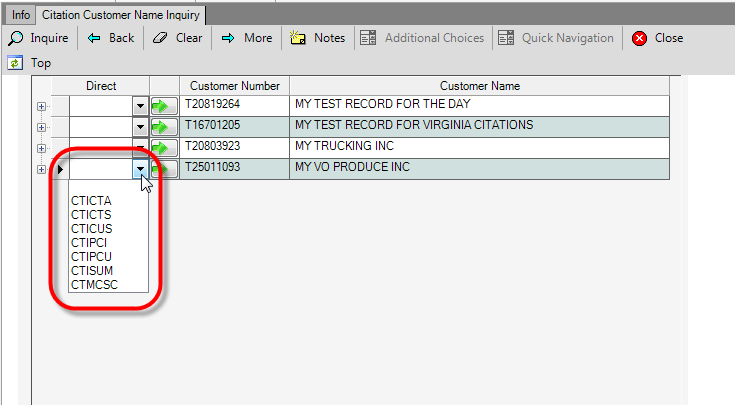This screenshot has width=735, height=405.
Task: Open the Notes toolbar button
Action: (x=318, y=38)
